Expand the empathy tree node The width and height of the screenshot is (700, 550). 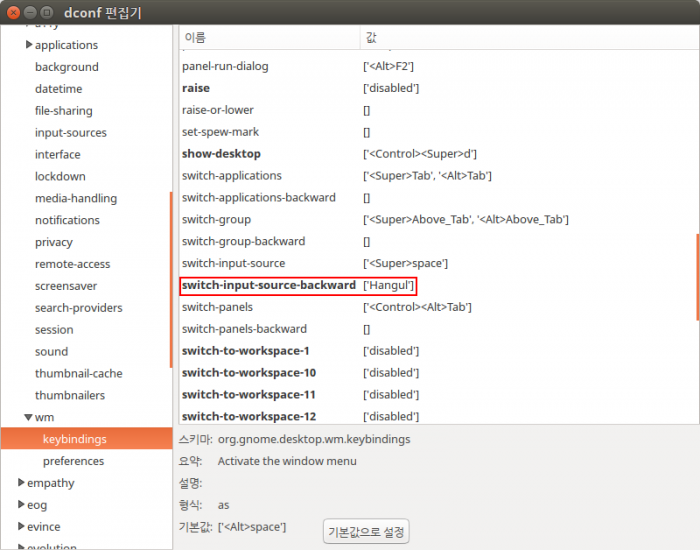point(21,483)
